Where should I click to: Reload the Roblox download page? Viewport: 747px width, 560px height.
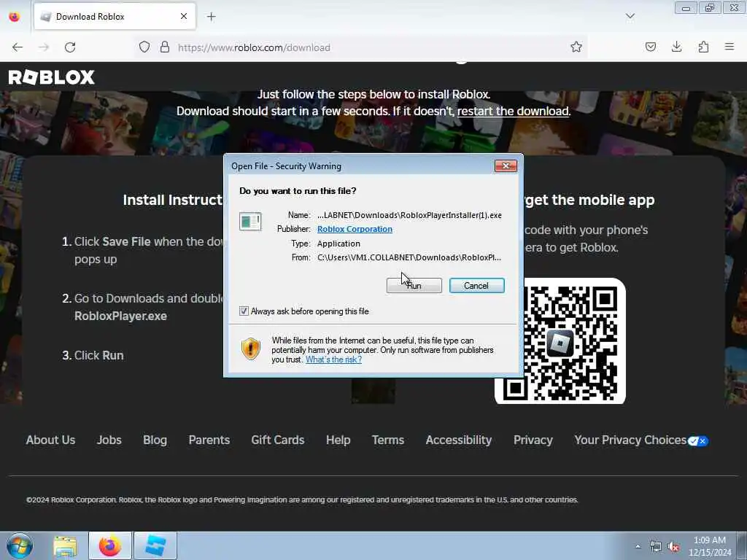(x=70, y=47)
